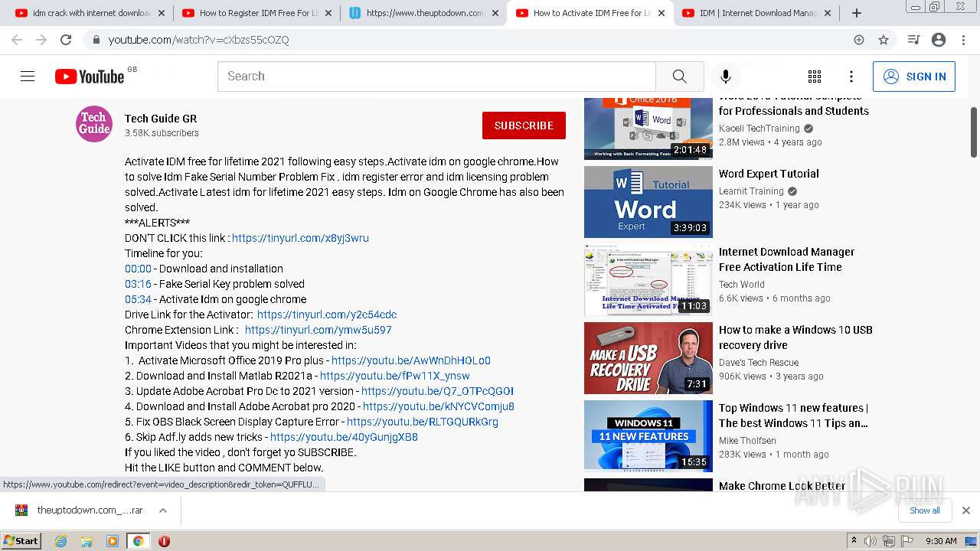Show hidden system tray icons
The height and width of the screenshot is (551, 980).
(x=854, y=541)
